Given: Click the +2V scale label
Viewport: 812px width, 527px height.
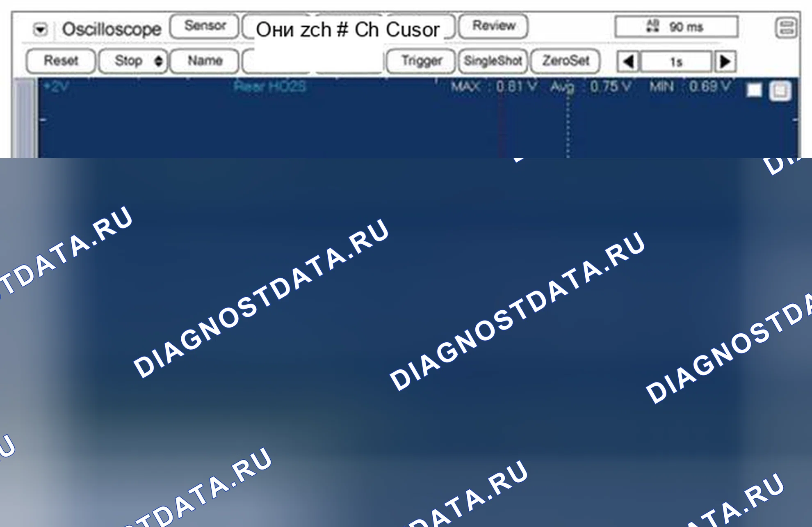Looking at the screenshot, I should tap(57, 87).
